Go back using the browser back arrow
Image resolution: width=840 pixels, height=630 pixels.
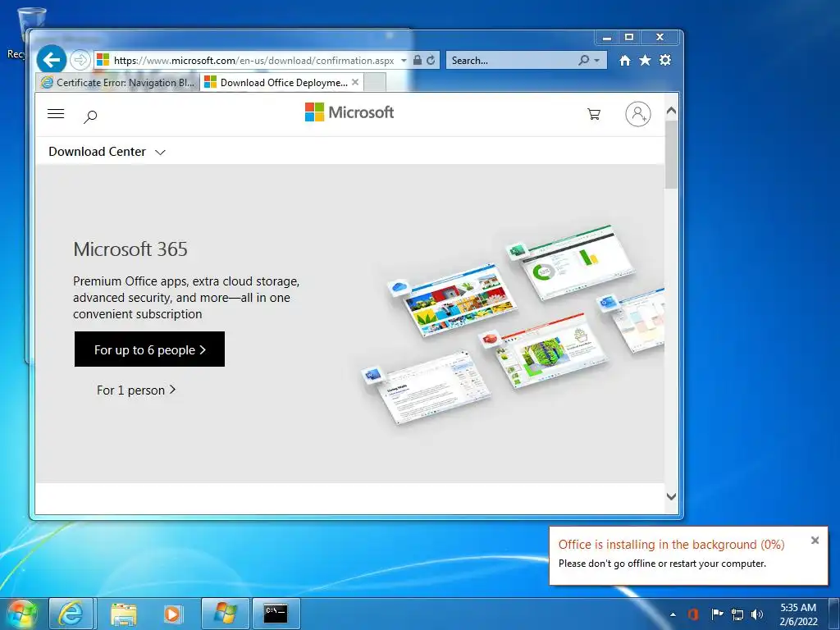point(52,59)
